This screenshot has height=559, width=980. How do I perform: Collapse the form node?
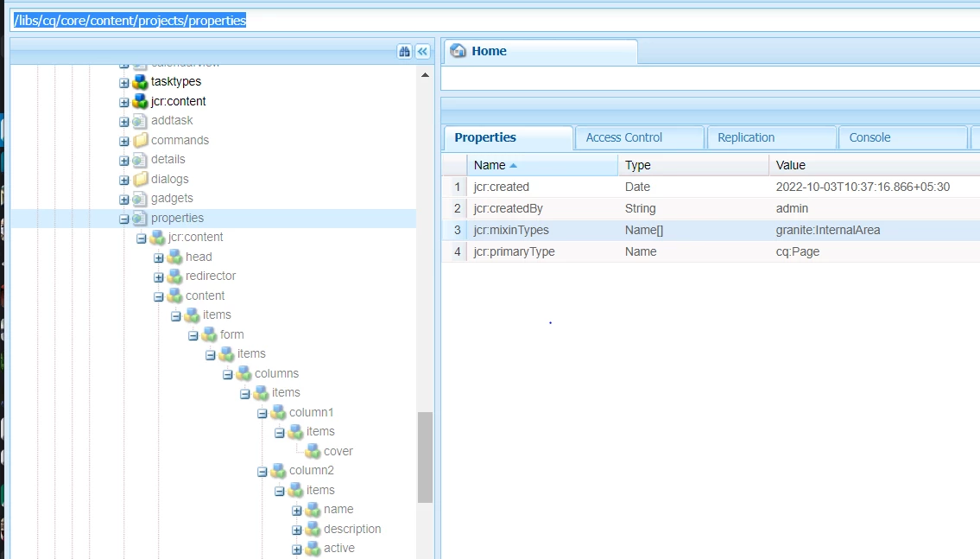[193, 336]
